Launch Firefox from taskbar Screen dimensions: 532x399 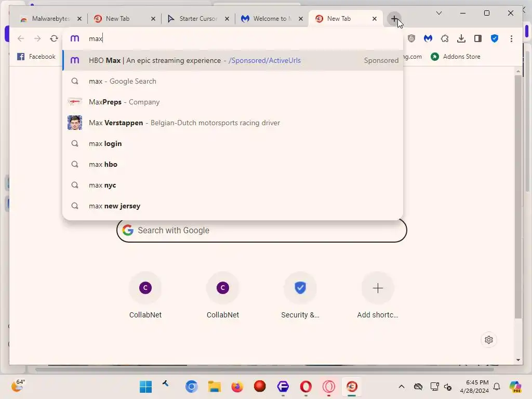237,387
